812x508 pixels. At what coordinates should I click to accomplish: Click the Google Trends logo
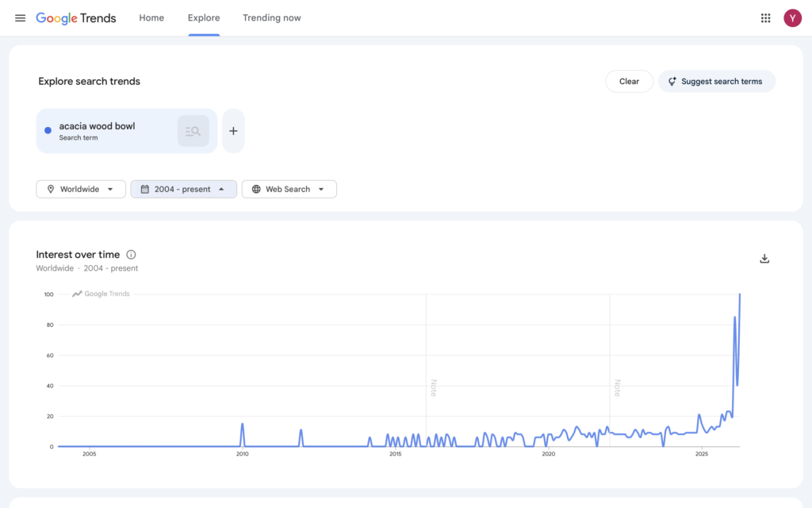pyautogui.click(x=76, y=18)
